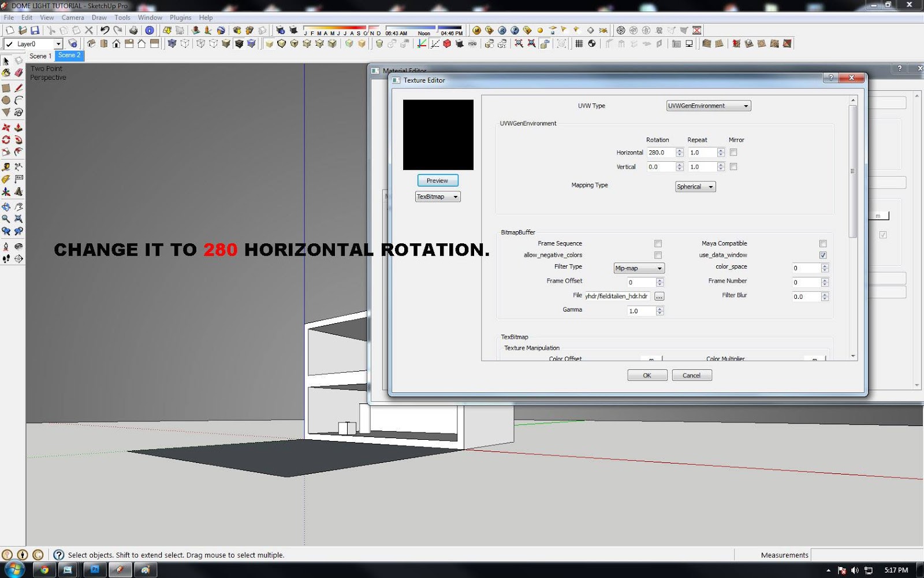Uncheck use_data_window
Screen dimensions: 924x578
(x=822, y=255)
